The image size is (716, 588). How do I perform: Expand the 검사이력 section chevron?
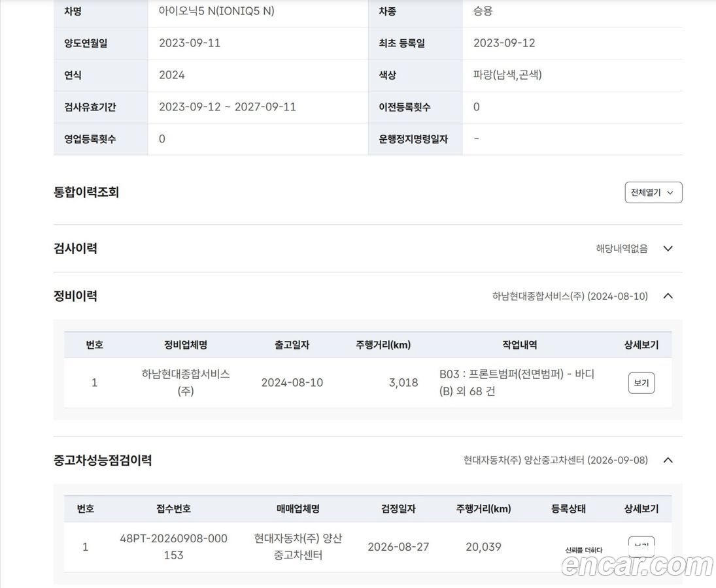(668, 249)
